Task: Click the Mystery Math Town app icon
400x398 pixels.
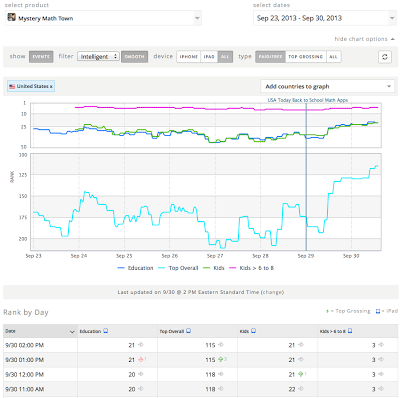Action: click(x=12, y=18)
